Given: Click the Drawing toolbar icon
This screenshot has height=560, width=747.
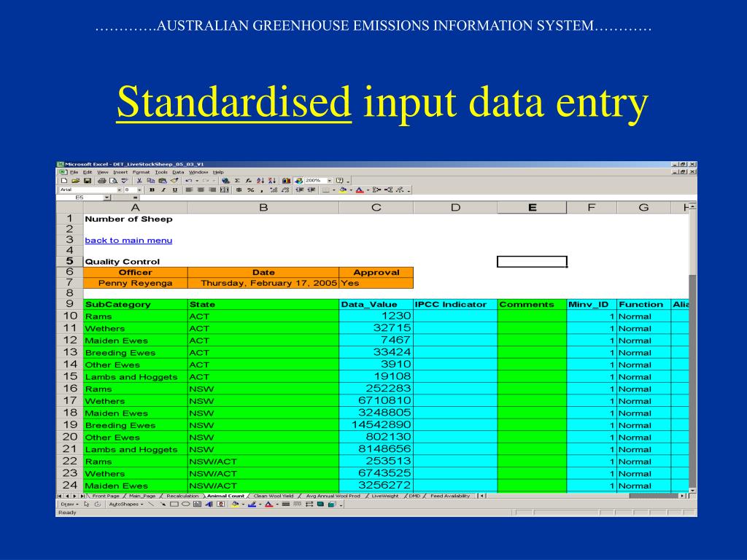Looking at the screenshot, I should coord(298,181).
